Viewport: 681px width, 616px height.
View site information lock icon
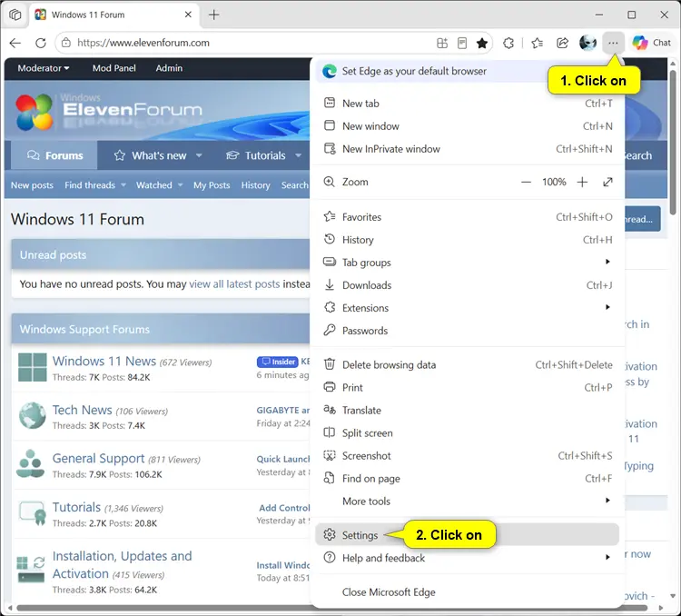pyautogui.click(x=66, y=43)
